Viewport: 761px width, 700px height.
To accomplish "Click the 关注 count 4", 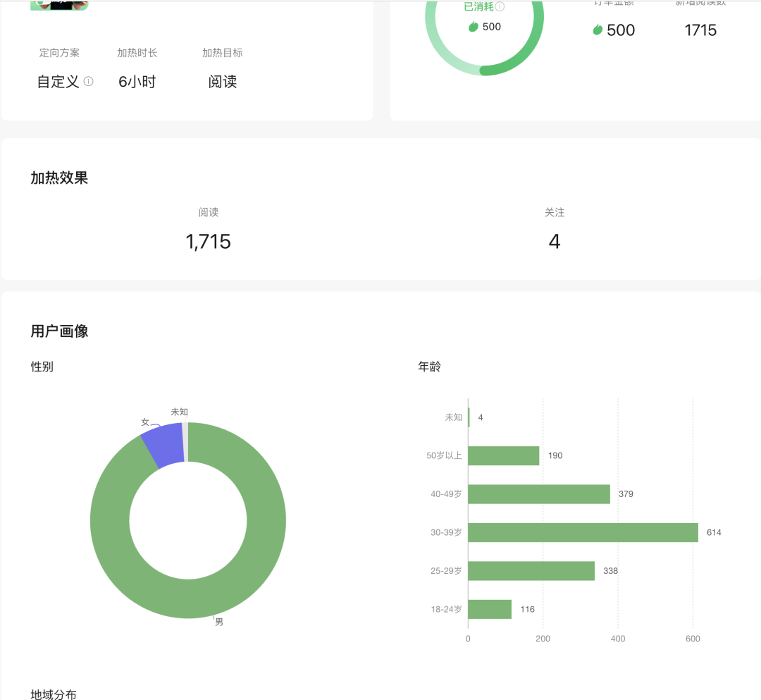I will click(555, 242).
